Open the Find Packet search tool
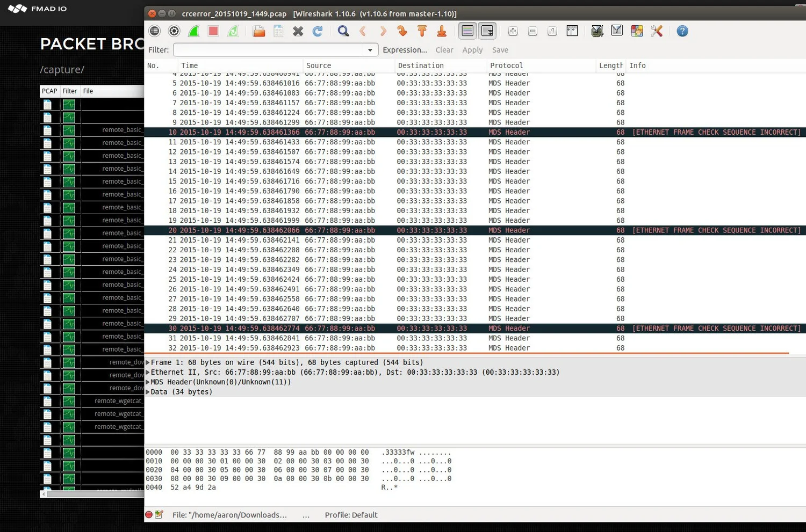Viewport: 806px width, 532px height. pyautogui.click(x=343, y=31)
